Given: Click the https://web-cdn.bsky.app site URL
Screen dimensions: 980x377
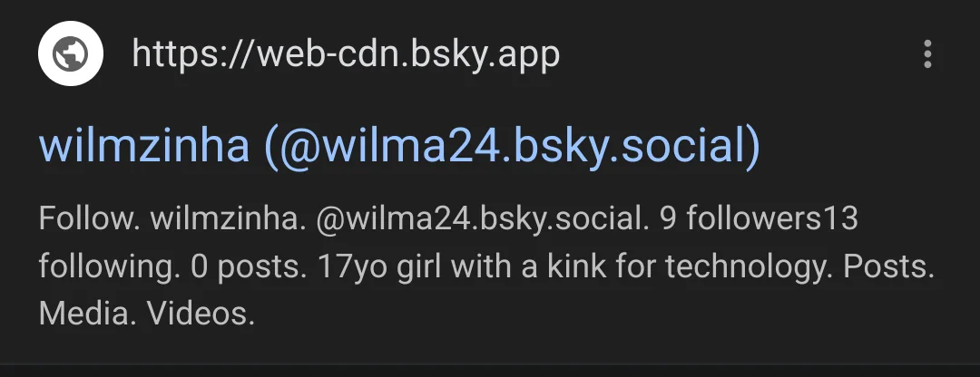Looking at the screenshot, I should 346,55.
